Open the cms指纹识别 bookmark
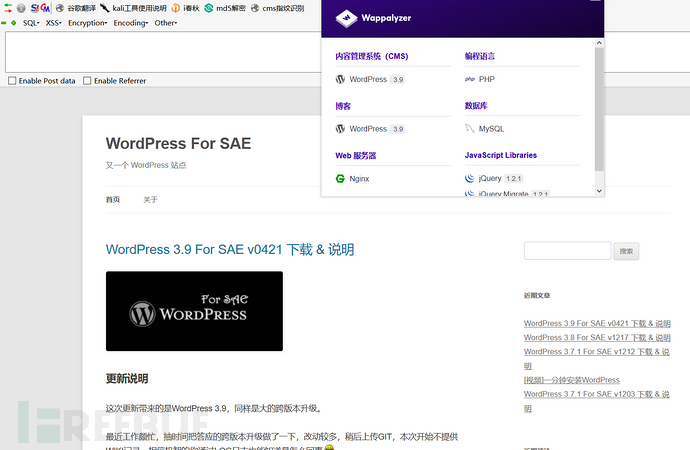690x450 pixels. point(277,8)
